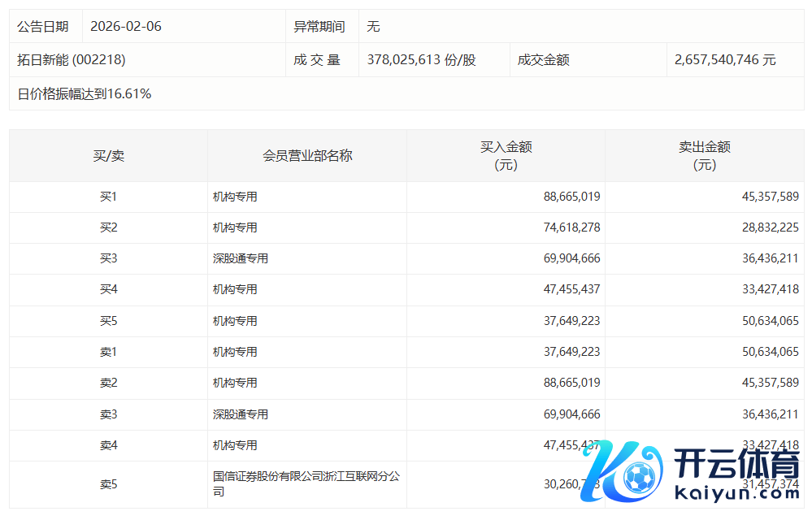Select the 会员营业部名称 column header
The image size is (812, 520).
pyautogui.click(x=307, y=155)
